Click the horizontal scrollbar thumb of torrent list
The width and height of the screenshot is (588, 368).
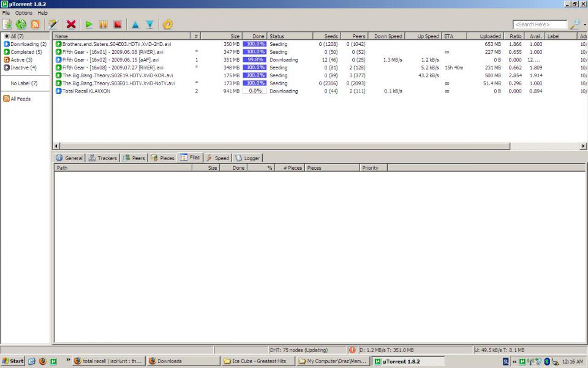coord(285,146)
